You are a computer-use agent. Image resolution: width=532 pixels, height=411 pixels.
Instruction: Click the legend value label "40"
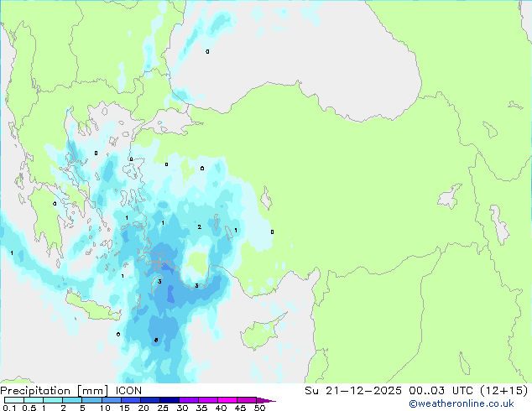tap(221, 408)
